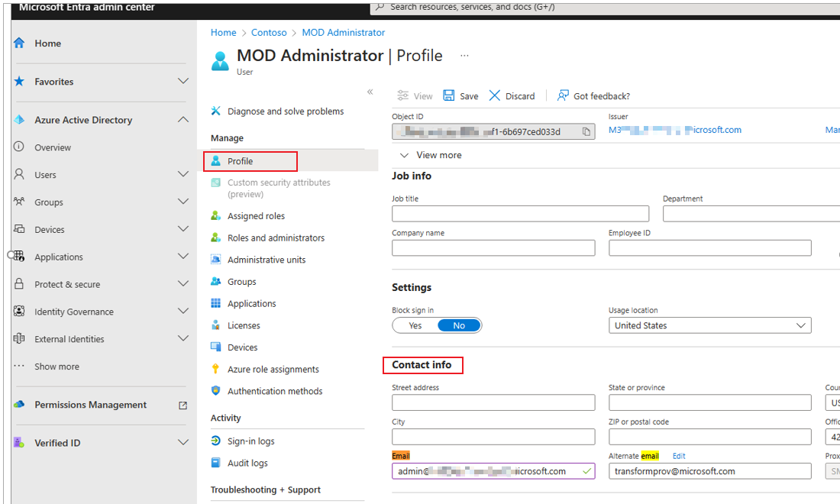
Task: Click the Applications grid icon in main sidebar
Action: tap(19, 256)
